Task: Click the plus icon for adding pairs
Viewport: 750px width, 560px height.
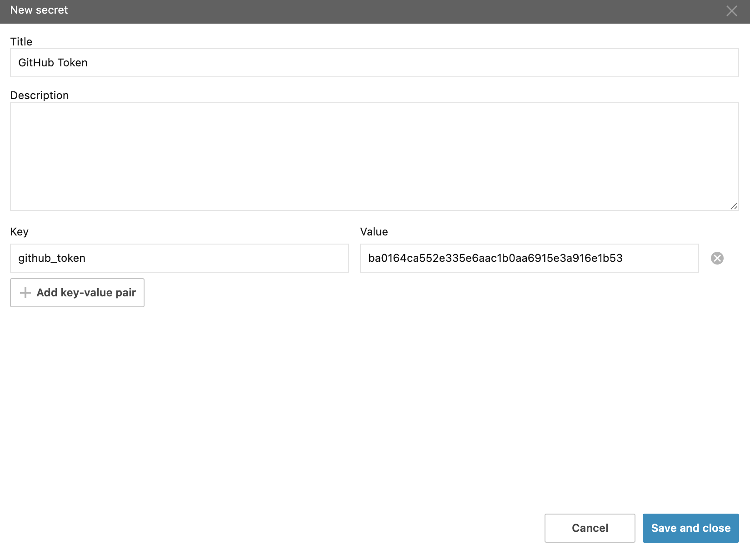Action: [25, 293]
